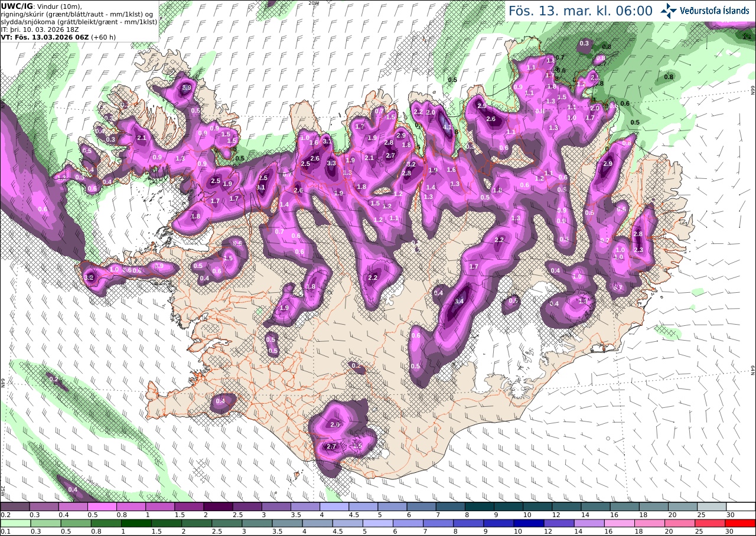Click the 2.3 snowfall value in the east
The width and height of the screenshot is (756, 536).
[638, 250]
